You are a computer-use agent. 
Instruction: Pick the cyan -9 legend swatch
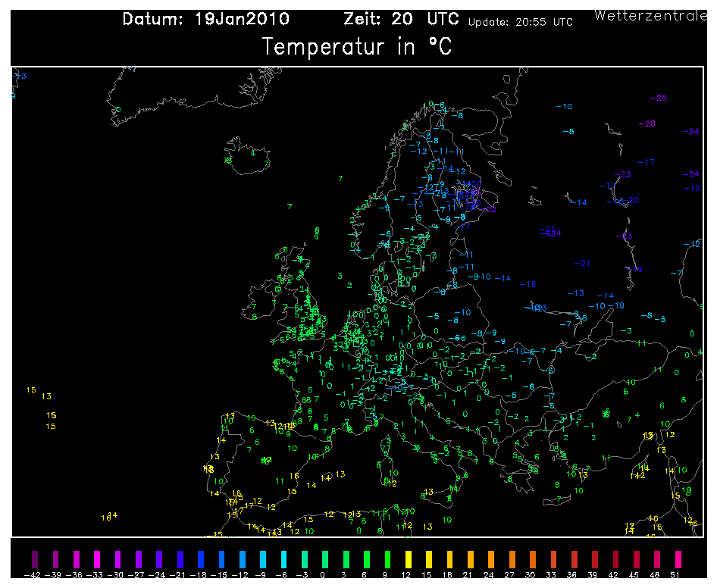[261, 560]
